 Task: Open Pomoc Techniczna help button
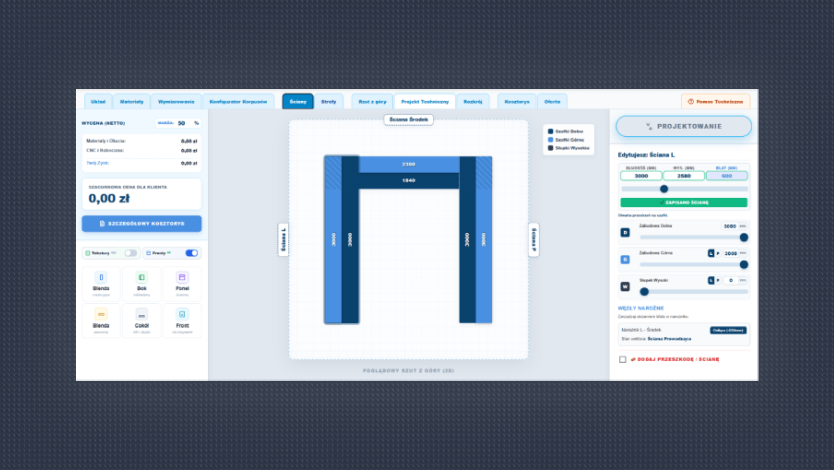[715, 102]
